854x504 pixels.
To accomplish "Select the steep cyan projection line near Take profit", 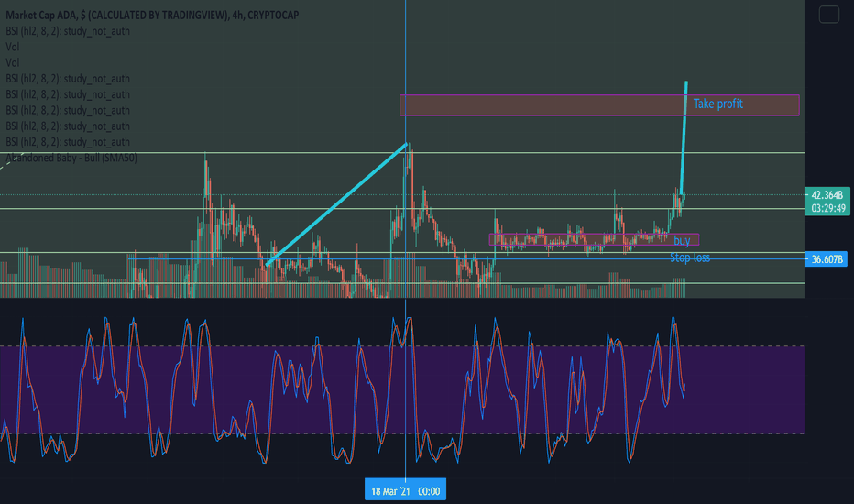I will 684,139.
